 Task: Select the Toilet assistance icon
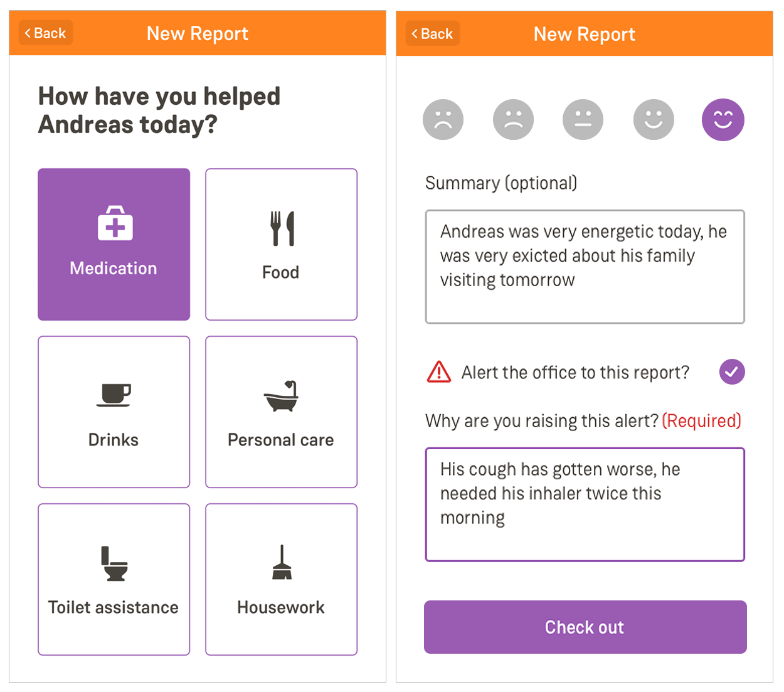tap(114, 563)
